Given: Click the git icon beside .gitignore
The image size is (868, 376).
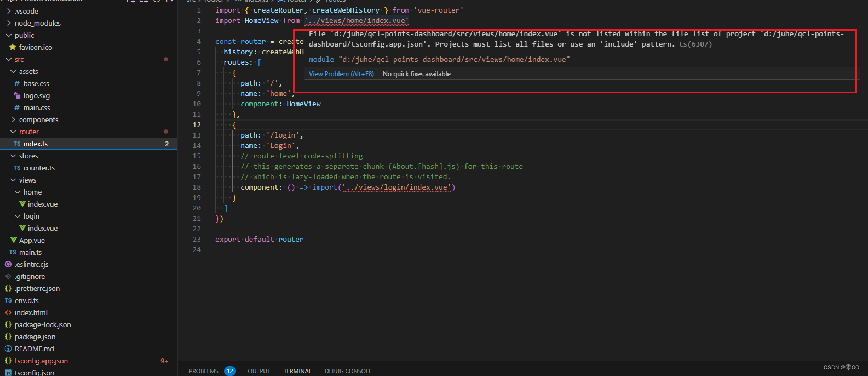Looking at the screenshot, I should pyautogui.click(x=8, y=276).
